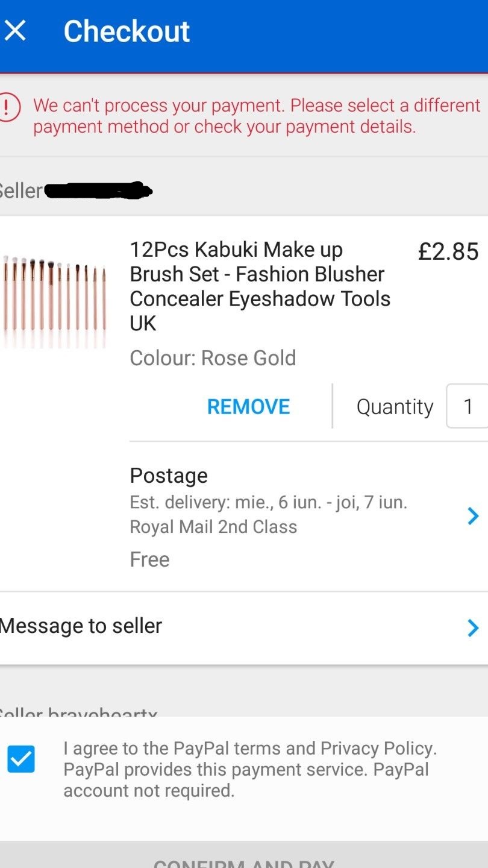Expand Postage options with the chevron arrow
Viewport: 488px width, 868px height.
[x=473, y=516]
